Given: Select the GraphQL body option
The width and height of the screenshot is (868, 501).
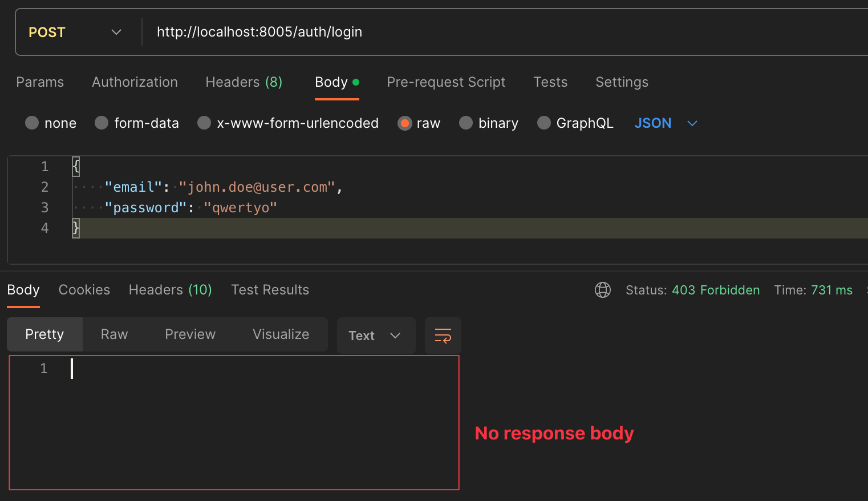Looking at the screenshot, I should (544, 123).
